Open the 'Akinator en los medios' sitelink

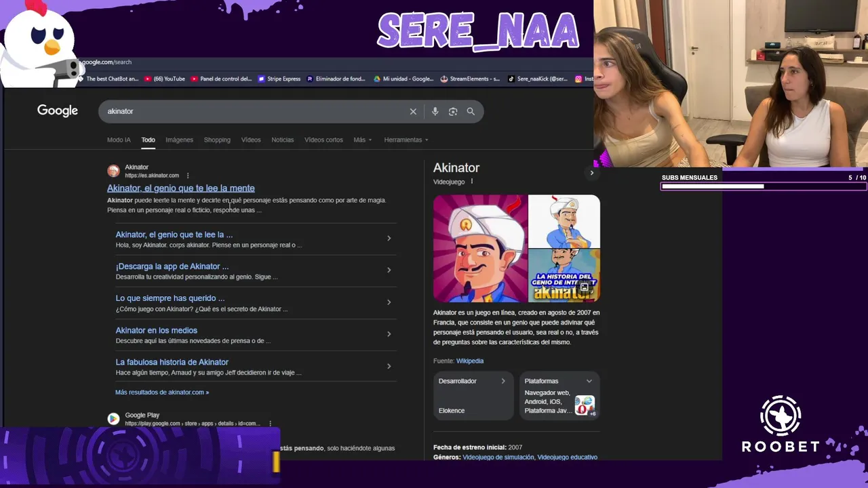[x=157, y=330]
